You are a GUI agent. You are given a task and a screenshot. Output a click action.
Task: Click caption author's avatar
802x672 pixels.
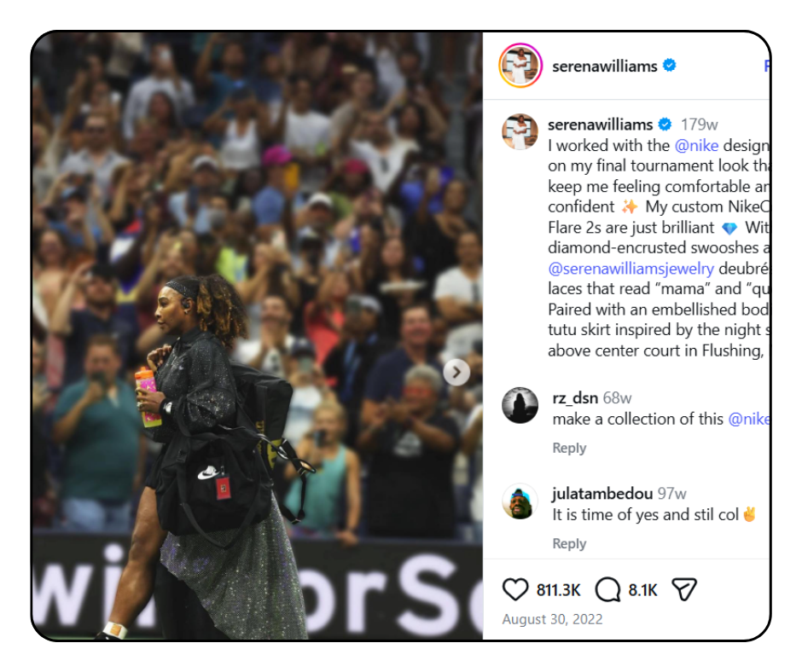click(520, 132)
